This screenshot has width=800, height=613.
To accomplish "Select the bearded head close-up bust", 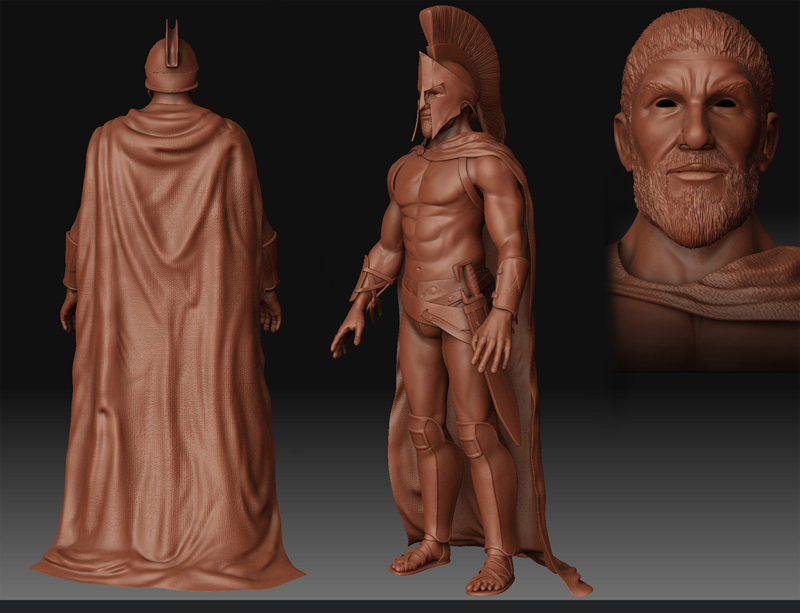I will point(703,189).
